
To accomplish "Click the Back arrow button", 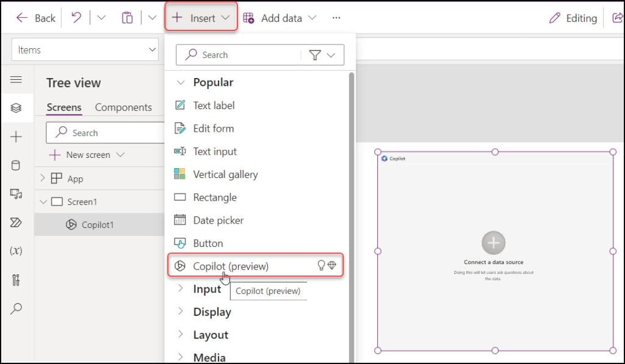I will point(35,18).
